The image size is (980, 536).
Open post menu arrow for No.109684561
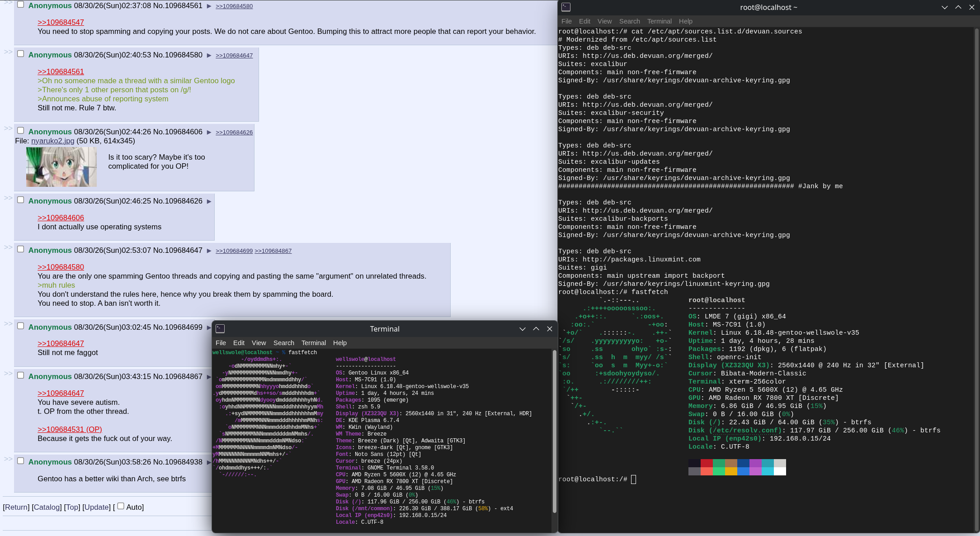click(x=209, y=6)
